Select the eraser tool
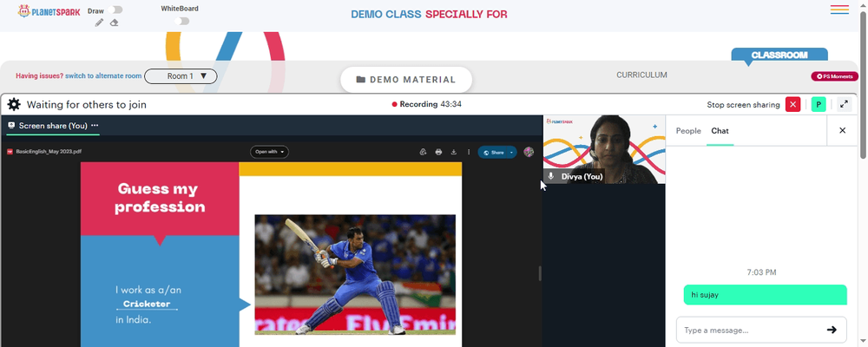This screenshot has width=868, height=347. [114, 23]
